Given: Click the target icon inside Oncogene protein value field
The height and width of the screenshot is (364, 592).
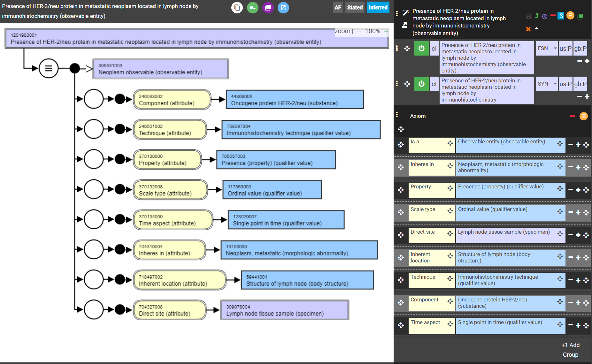Looking at the screenshot, I should [560, 301].
